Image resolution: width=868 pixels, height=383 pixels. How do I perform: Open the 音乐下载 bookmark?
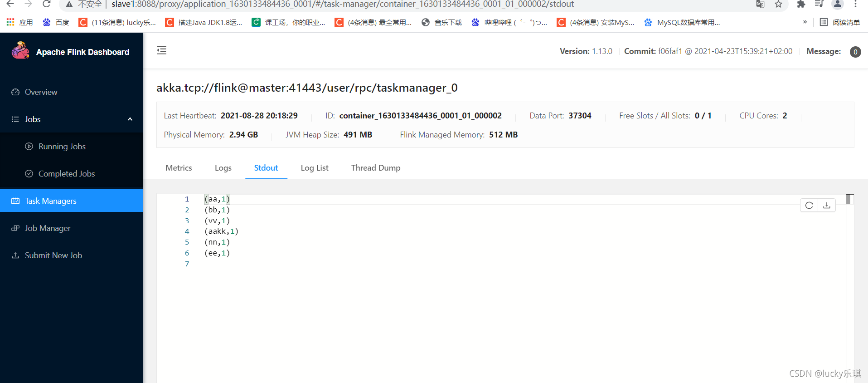click(442, 22)
